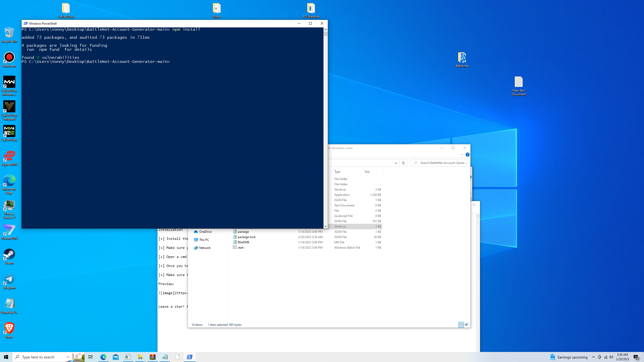Collapse the ribbon using the chevron
The image size is (644, 362).
tap(462, 155)
